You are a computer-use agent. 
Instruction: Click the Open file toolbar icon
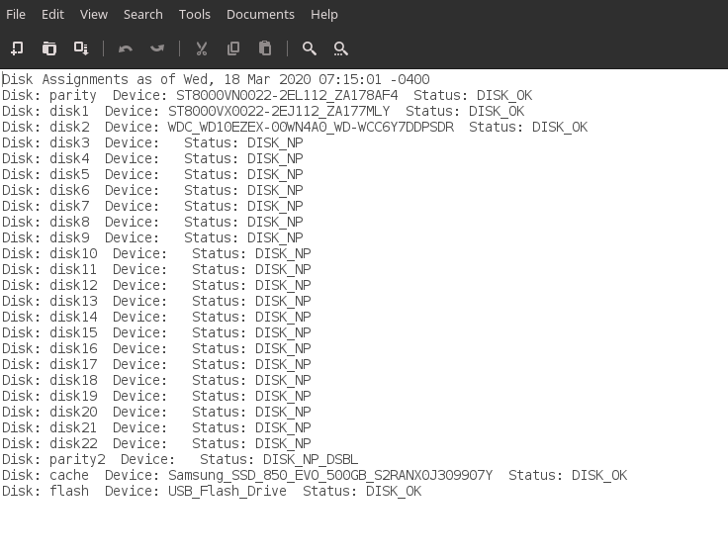49,48
